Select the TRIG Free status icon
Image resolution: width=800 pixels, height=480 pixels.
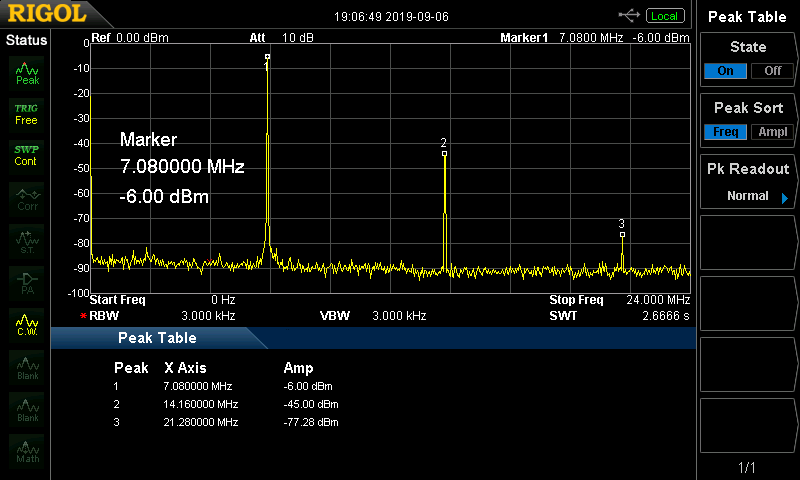pos(26,113)
